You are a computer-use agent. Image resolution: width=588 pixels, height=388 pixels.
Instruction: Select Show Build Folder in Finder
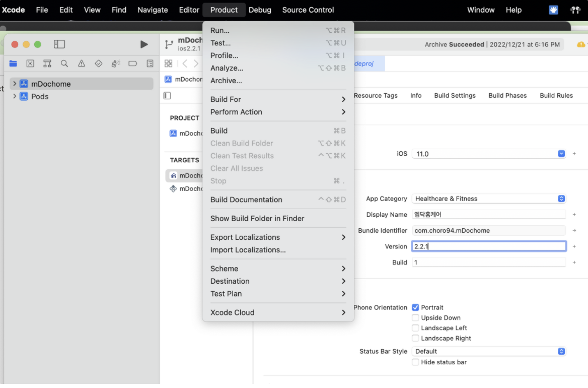pos(278,218)
